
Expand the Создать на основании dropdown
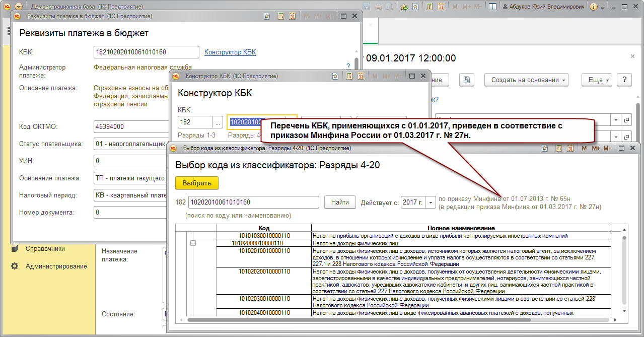coord(526,80)
